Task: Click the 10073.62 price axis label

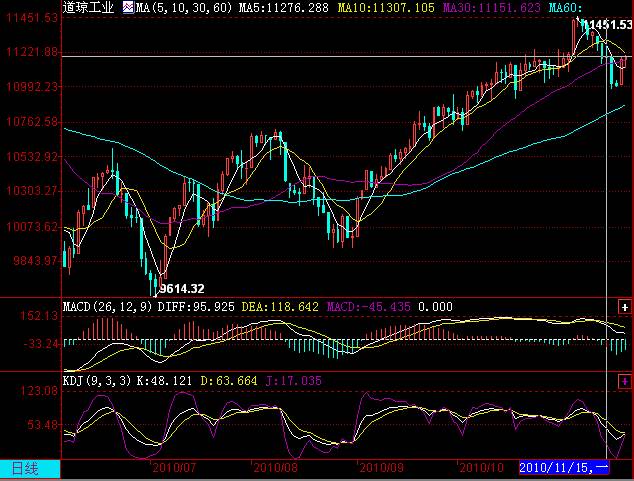Action: click(32, 226)
